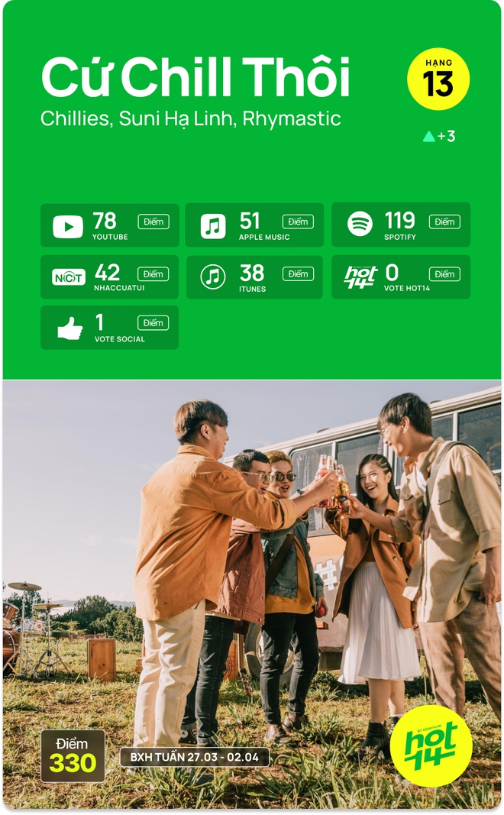Click the Điểm tag beside the Spotify score
The height and width of the screenshot is (815, 504).
tap(444, 222)
